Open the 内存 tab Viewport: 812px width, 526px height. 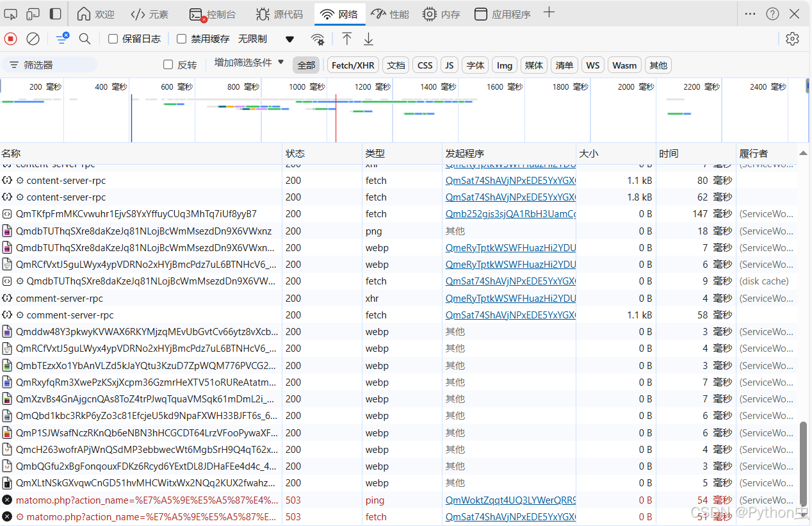pos(442,14)
